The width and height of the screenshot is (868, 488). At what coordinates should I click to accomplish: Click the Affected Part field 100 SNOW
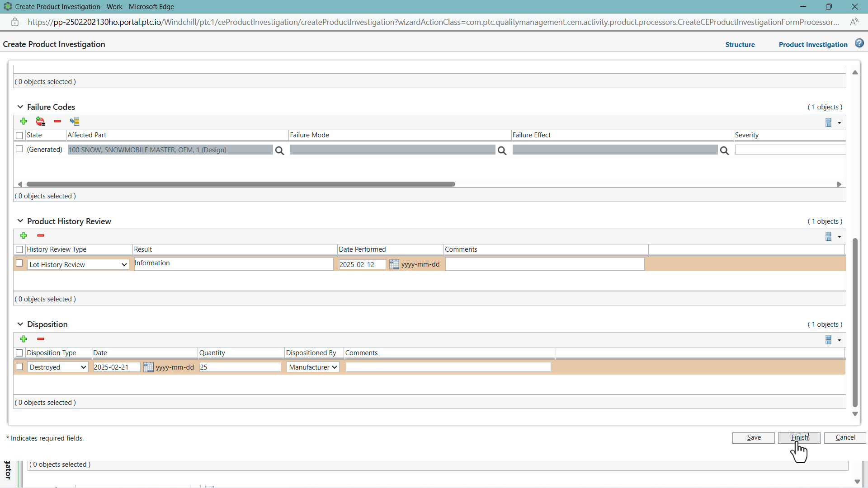(x=170, y=150)
